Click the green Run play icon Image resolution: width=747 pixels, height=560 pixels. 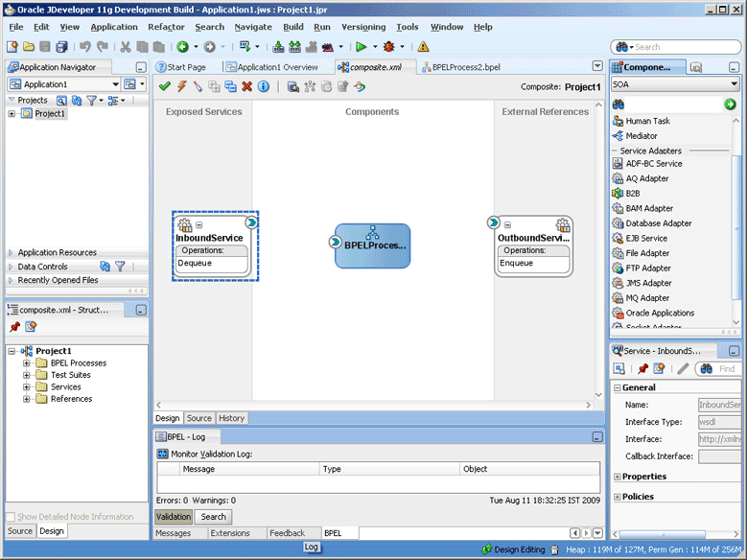pyautogui.click(x=362, y=47)
